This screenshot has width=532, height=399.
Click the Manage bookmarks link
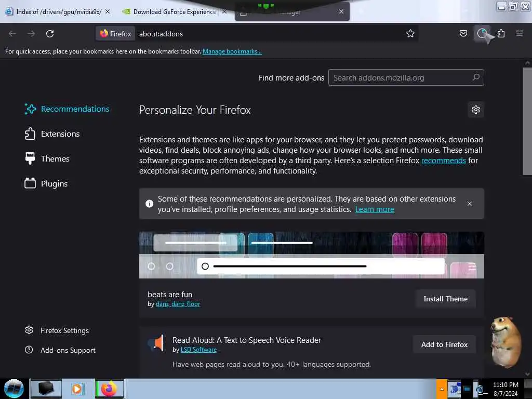pos(232,51)
